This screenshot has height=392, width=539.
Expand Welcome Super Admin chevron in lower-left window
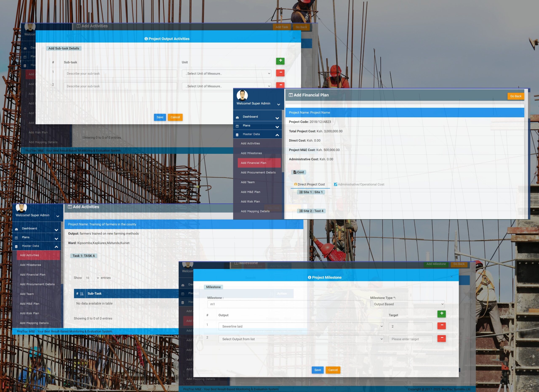pos(57,216)
